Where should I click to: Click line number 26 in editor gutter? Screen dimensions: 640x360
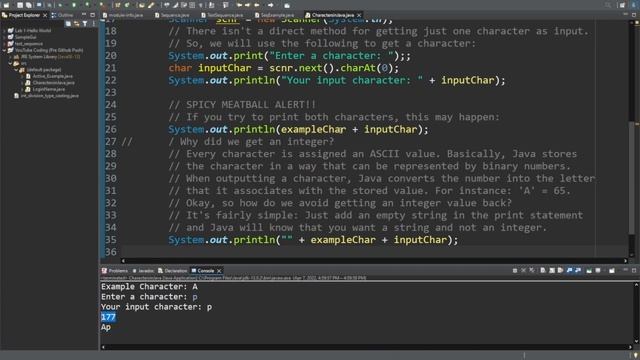(x=111, y=129)
